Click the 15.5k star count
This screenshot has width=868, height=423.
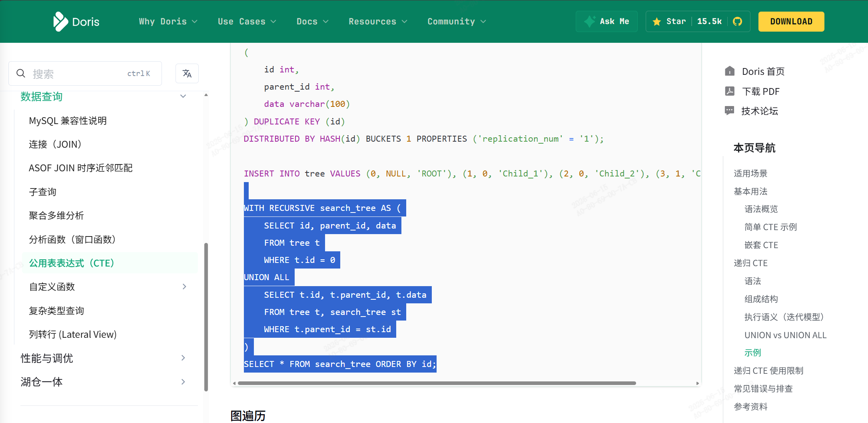709,22
